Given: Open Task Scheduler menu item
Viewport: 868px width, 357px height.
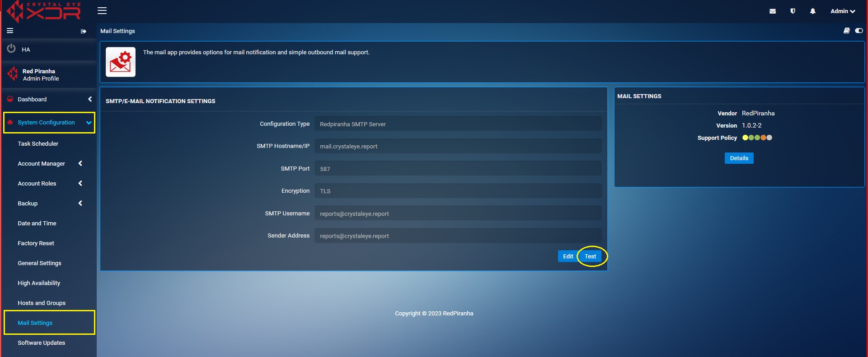Looking at the screenshot, I should 38,143.
